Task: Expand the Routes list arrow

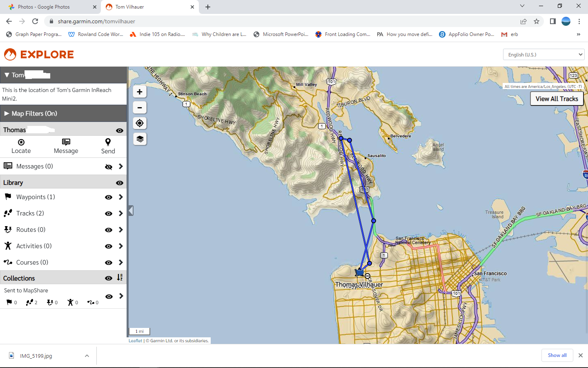Action: click(x=120, y=230)
